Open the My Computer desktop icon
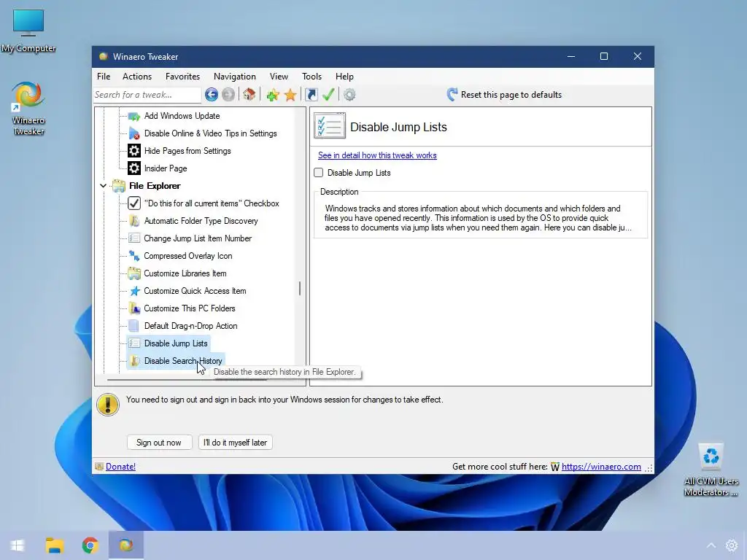Viewport: 747px width, 560px height. point(28,31)
